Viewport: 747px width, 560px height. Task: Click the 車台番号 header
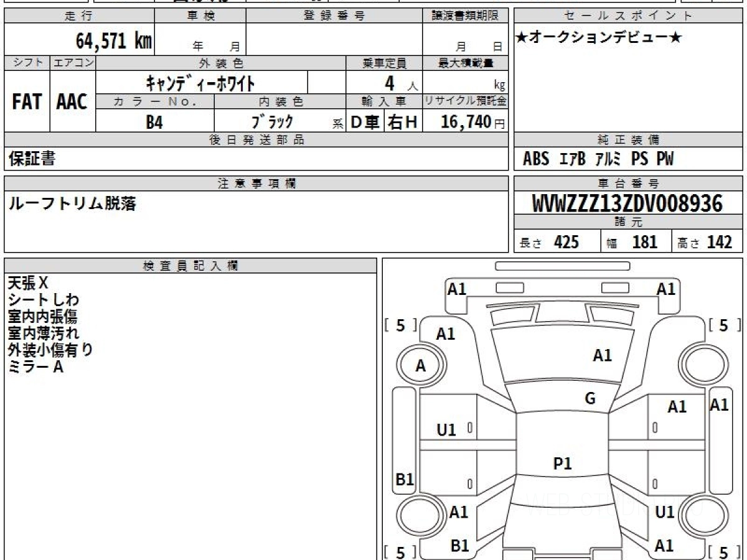pyautogui.click(x=628, y=184)
